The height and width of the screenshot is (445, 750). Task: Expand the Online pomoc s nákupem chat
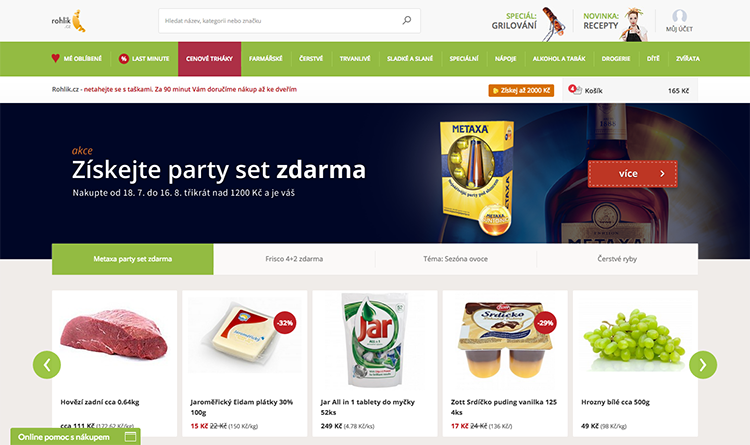pyautogui.click(x=76, y=436)
